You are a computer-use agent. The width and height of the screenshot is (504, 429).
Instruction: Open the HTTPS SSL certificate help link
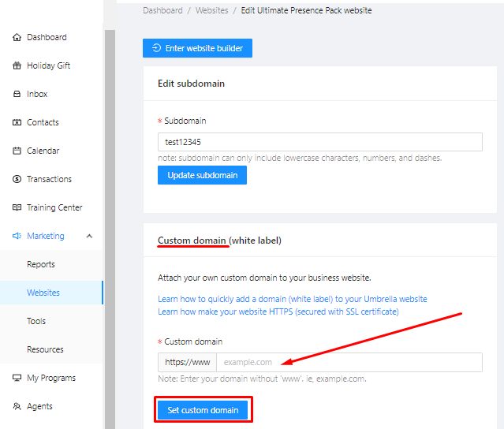(x=278, y=311)
